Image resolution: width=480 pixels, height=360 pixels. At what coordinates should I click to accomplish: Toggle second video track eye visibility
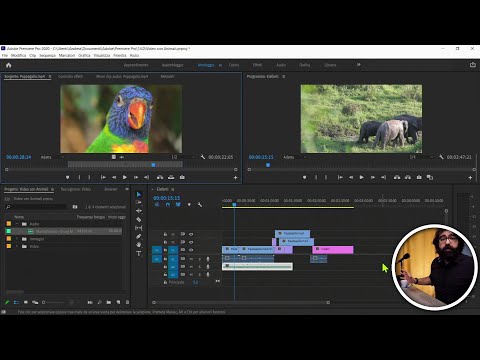(191, 242)
